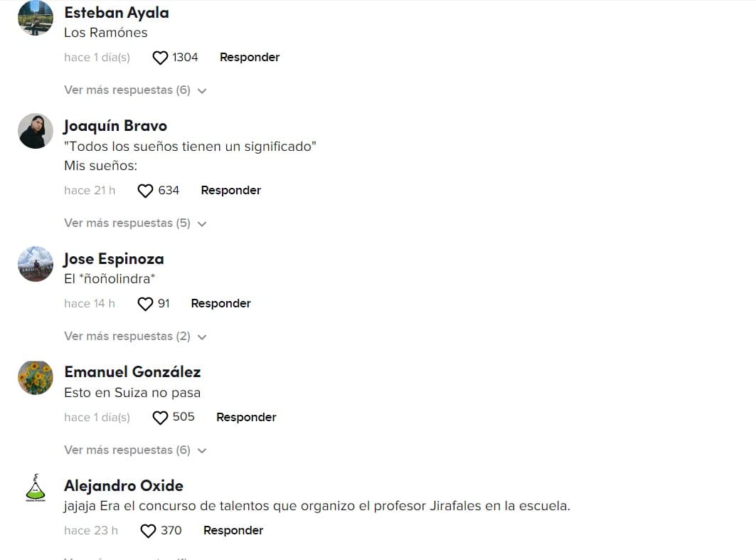Reply to Esteban Ayala's comment
This screenshot has height=560, width=756.
click(x=250, y=57)
